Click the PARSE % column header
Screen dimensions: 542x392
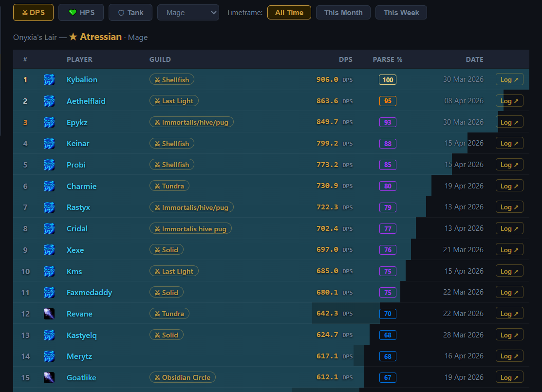tap(388, 59)
